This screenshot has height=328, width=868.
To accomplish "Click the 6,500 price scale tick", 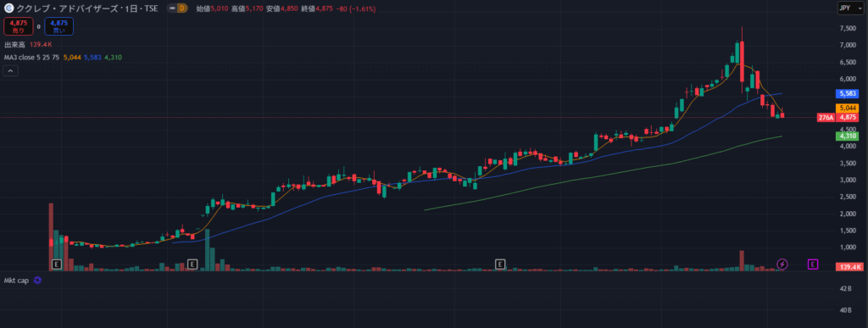I will tap(848, 63).
